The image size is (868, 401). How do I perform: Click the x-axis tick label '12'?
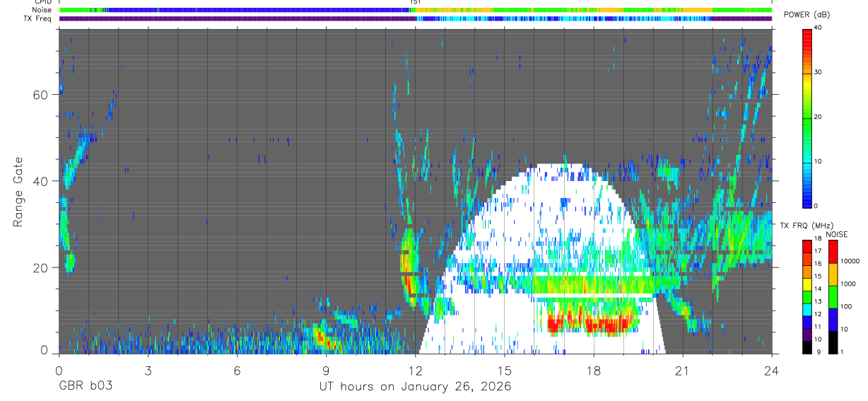tap(415, 370)
